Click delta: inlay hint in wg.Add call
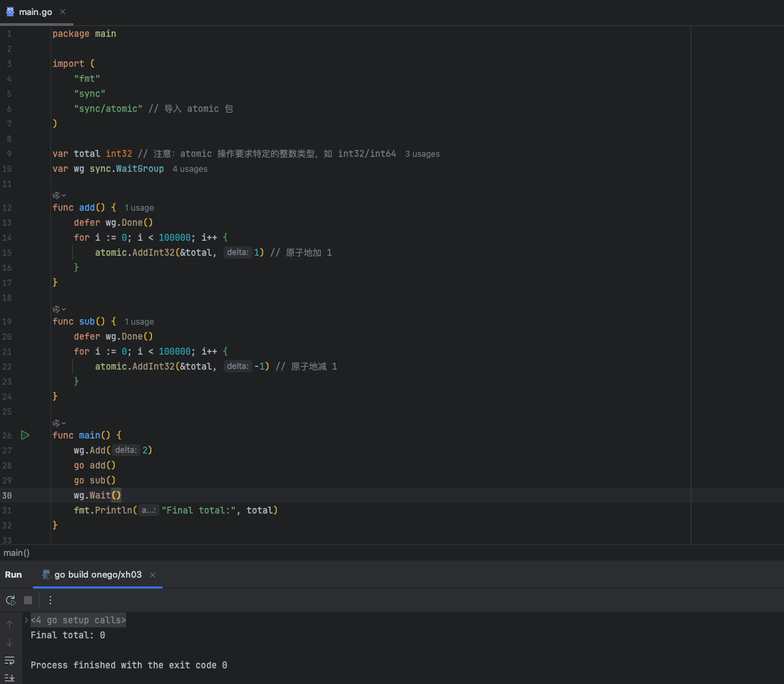The image size is (784, 684). 125,451
